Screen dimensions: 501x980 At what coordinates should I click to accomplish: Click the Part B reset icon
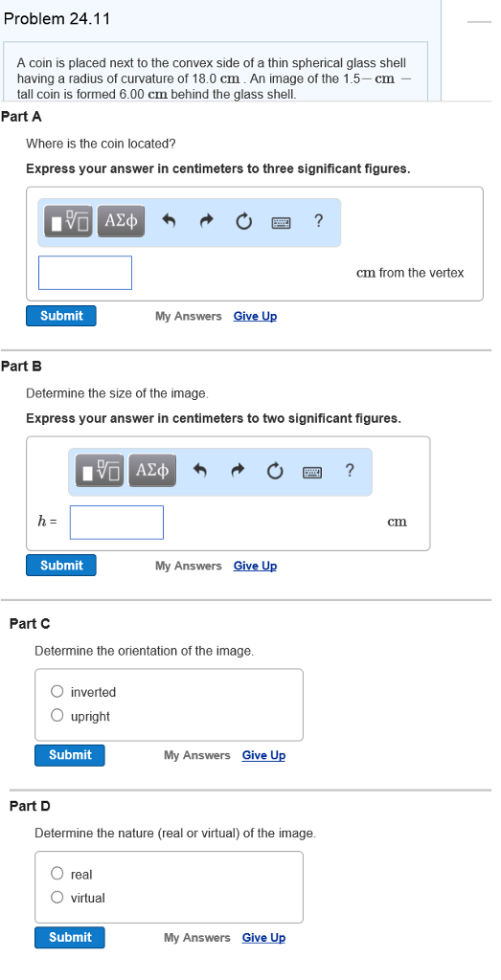[x=275, y=471]
